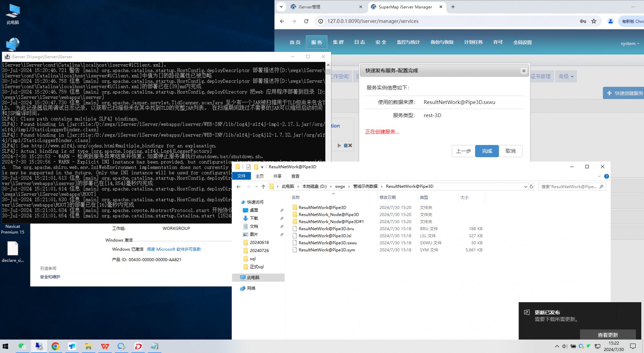Image resolution: width=644 pixels, height=353 pixels.
Task: Open the Explorer 查看 ribbon tab
Action: coord(295,176)
